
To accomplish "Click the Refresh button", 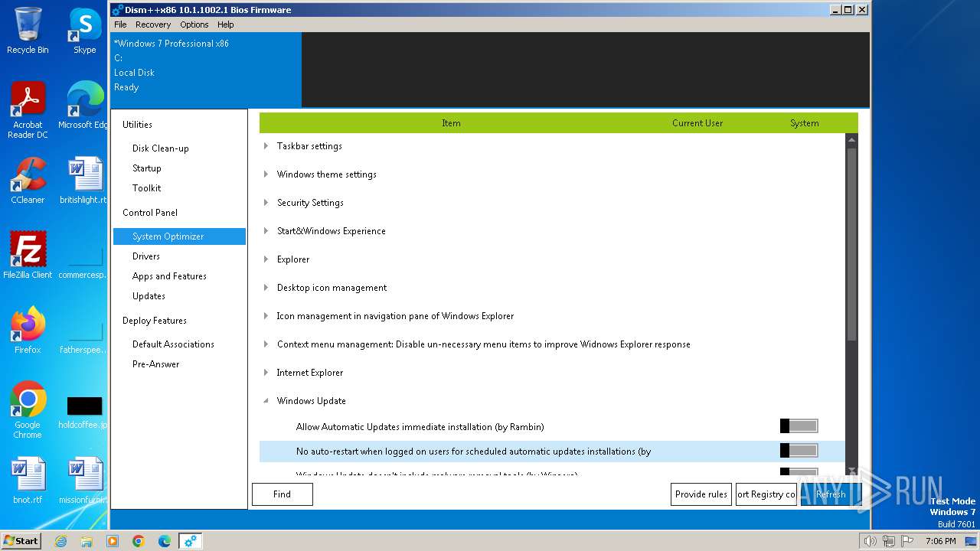I will [x=831, y=494].
